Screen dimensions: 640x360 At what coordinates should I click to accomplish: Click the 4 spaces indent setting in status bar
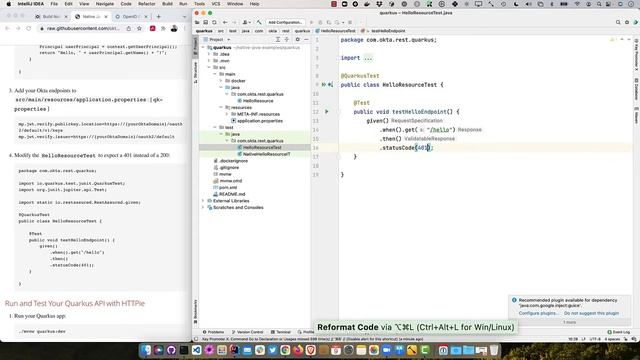tap(612, 339)
